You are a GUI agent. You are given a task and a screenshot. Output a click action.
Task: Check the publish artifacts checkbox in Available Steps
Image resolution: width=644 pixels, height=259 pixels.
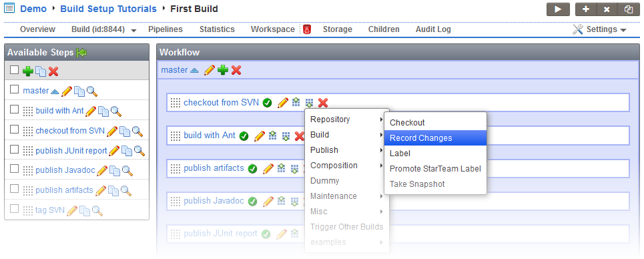click(15, 189)
